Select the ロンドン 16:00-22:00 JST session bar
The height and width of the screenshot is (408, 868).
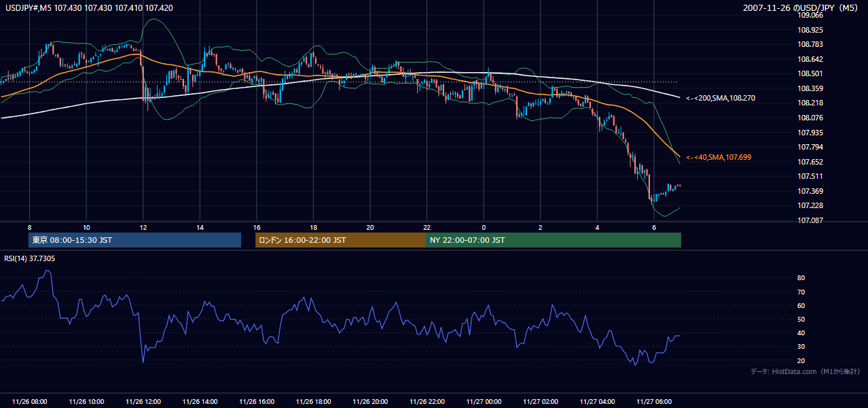340,240
